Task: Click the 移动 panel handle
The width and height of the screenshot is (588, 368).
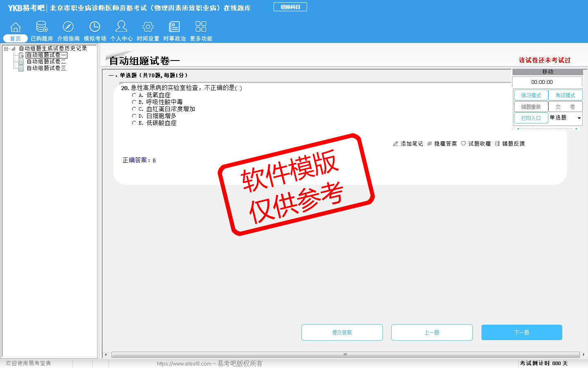Action: (x=548, y=72)
